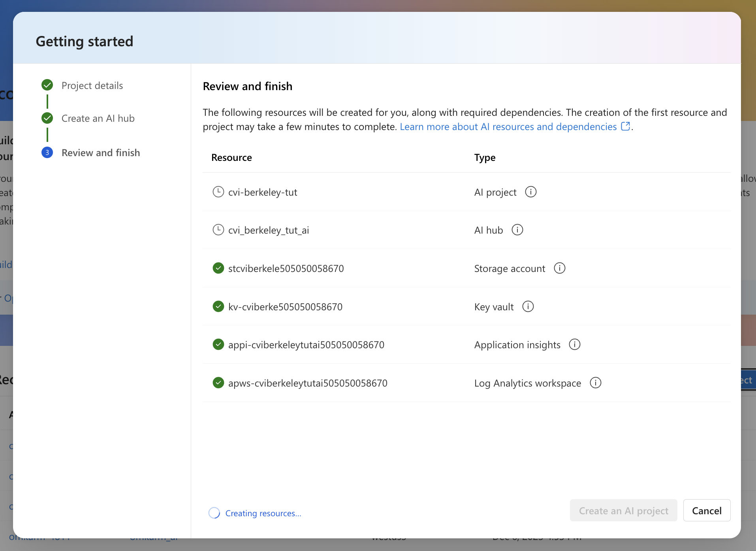Screen dimensions: 756x551
Task: Click Log Analytics workspace type label
Action: tap(527, 383)
